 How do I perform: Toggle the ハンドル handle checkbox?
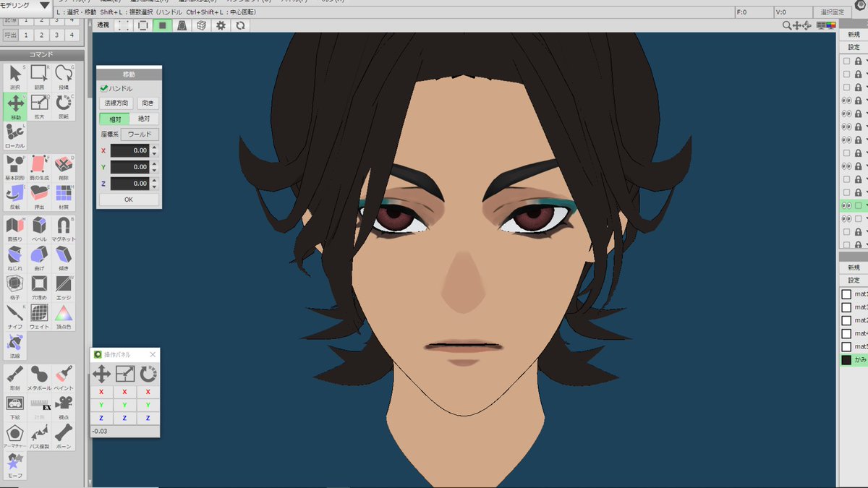tap(104, 88)
